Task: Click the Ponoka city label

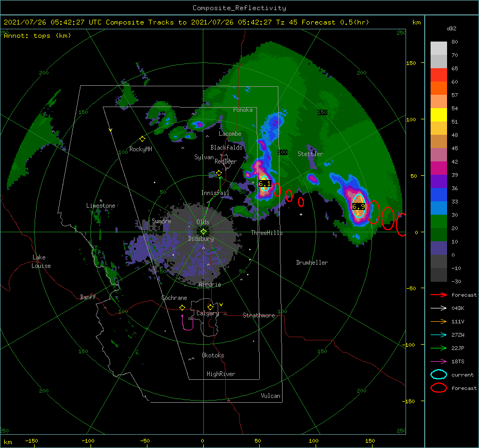Action: tap(243, 110)
